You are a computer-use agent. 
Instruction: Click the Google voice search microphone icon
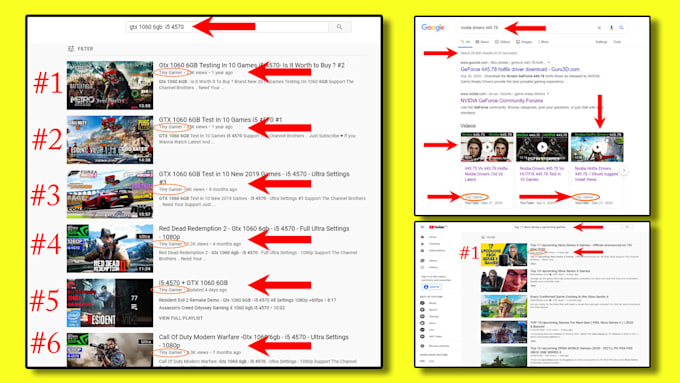[611, 28]
